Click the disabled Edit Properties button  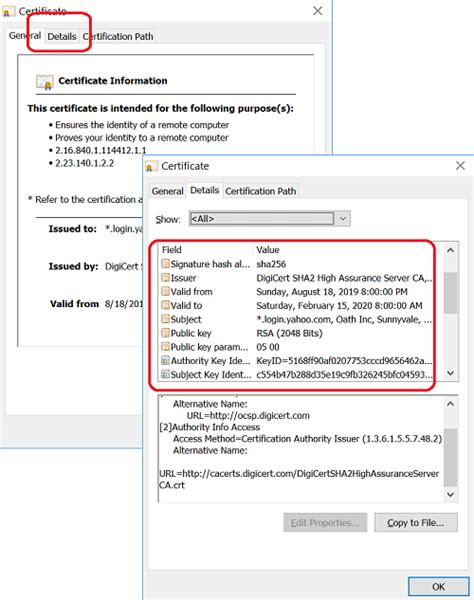325,522
